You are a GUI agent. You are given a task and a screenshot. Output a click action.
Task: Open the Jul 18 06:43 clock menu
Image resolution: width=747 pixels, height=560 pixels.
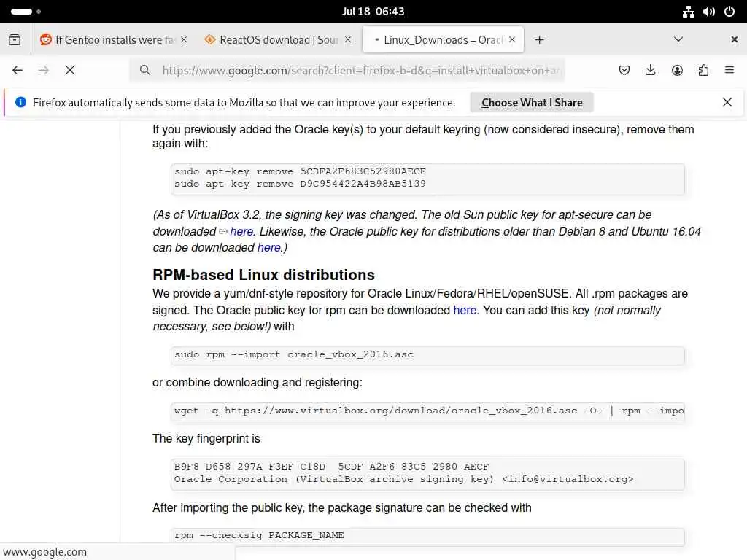(373, 12)
